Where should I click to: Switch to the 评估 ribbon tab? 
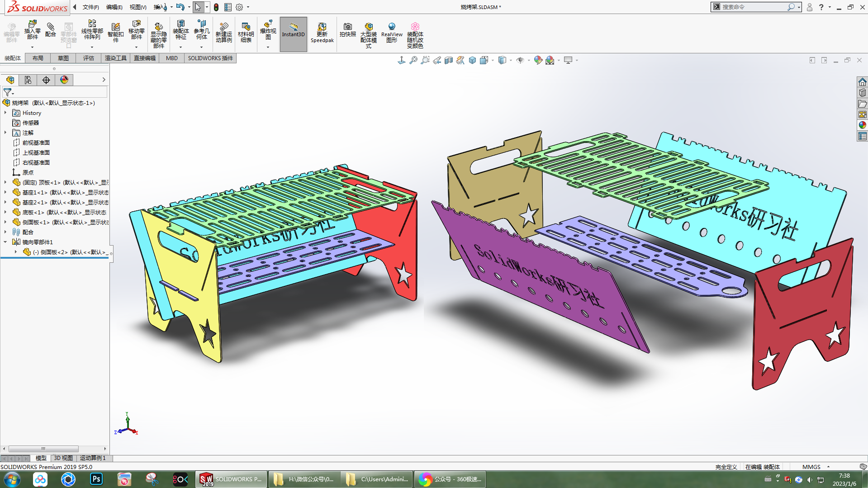click(89, 58)
